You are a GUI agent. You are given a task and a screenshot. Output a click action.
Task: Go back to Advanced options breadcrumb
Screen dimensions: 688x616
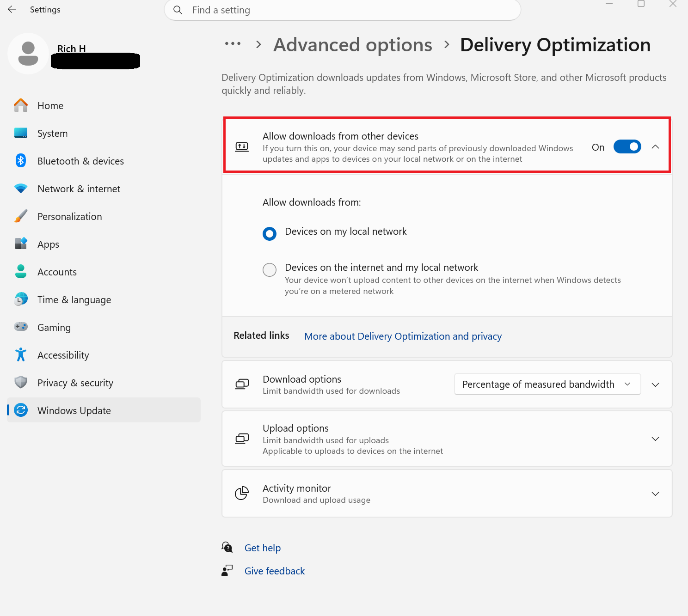(x=353, y=45)
